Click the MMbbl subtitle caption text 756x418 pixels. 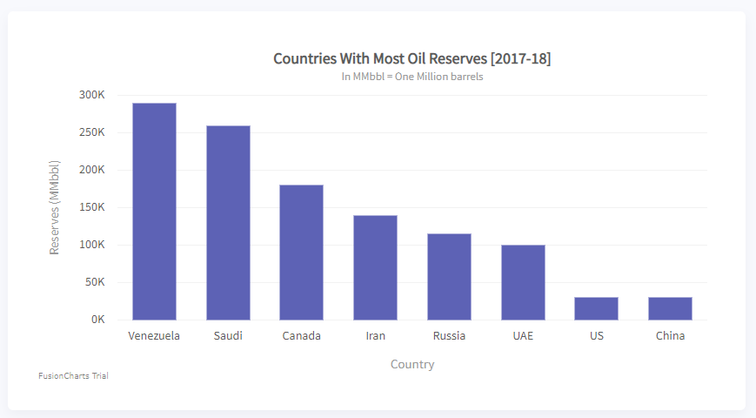pyautogui.click(x=412, y=77)
